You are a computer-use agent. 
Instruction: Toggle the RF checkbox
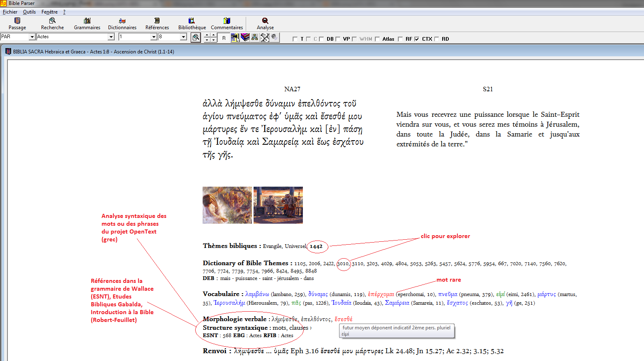click(400, 39)
